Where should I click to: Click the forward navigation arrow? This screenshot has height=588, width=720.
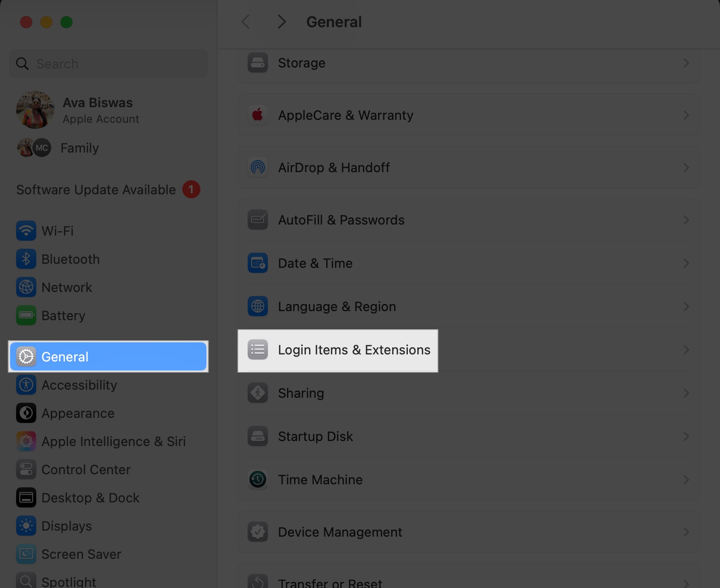tap(281, 22)
